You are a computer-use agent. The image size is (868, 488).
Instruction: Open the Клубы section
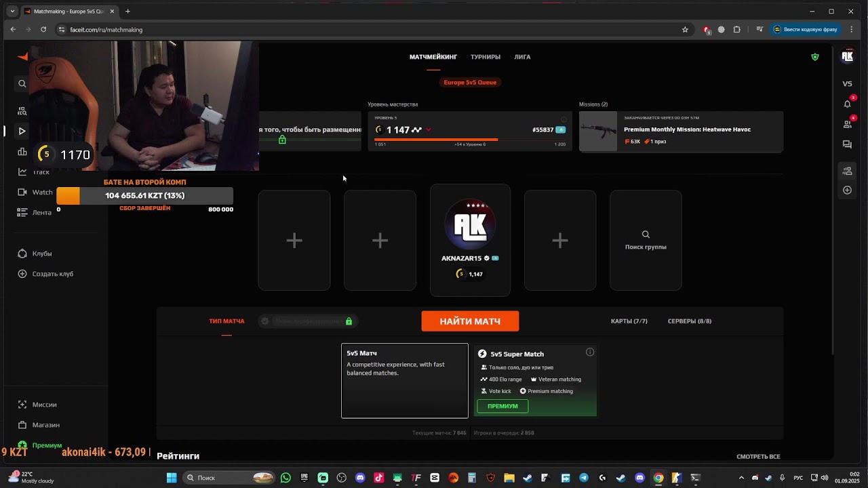[x=35, y=253]
